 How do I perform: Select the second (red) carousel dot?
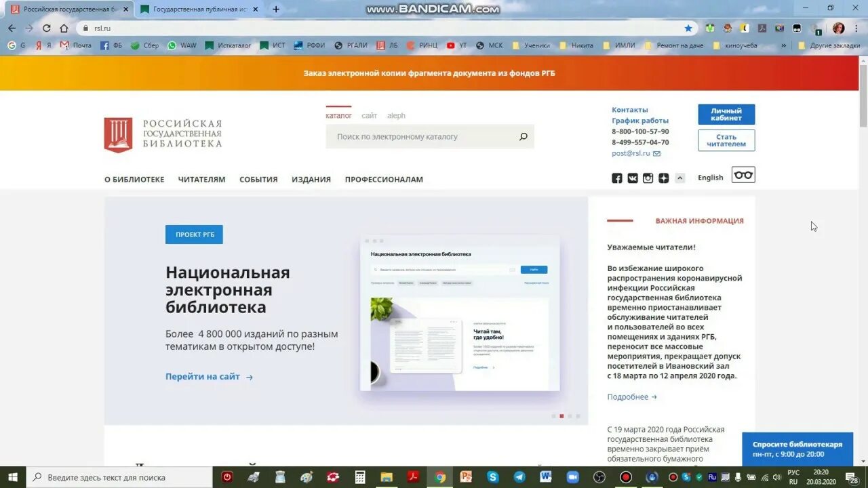pyautogui.click(x=561, y=416)
